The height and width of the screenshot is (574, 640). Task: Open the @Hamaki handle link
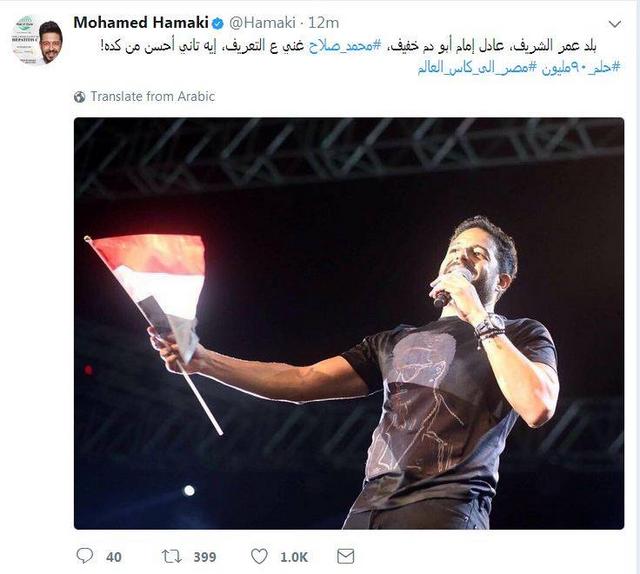(x=262, y=23)
